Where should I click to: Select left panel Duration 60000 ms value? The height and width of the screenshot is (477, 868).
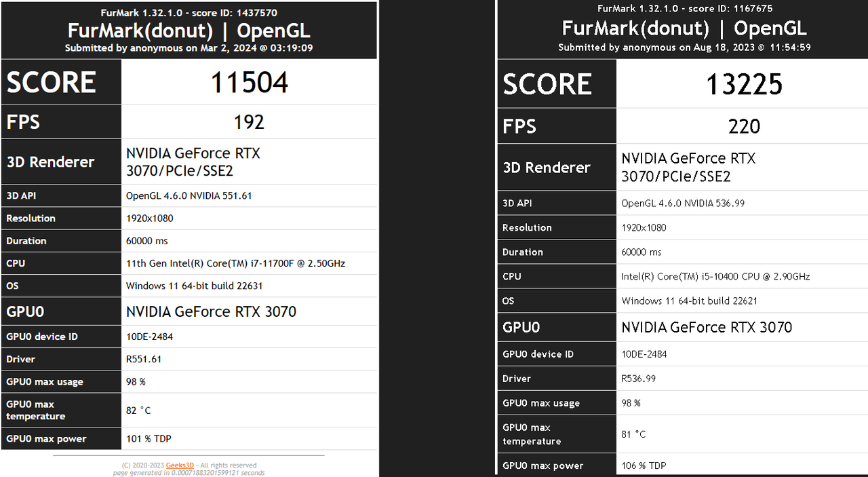pyautogui.click(x=147, y=241)
